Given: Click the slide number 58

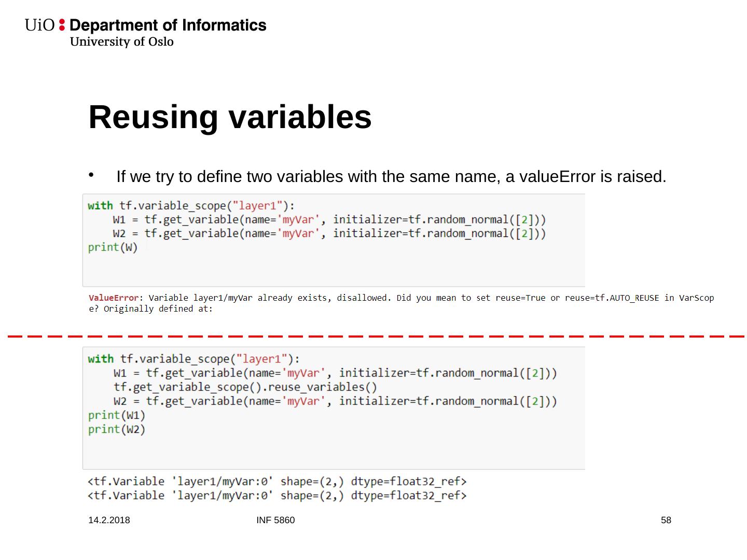Looking at the screenshot, I should click(666, 520).
